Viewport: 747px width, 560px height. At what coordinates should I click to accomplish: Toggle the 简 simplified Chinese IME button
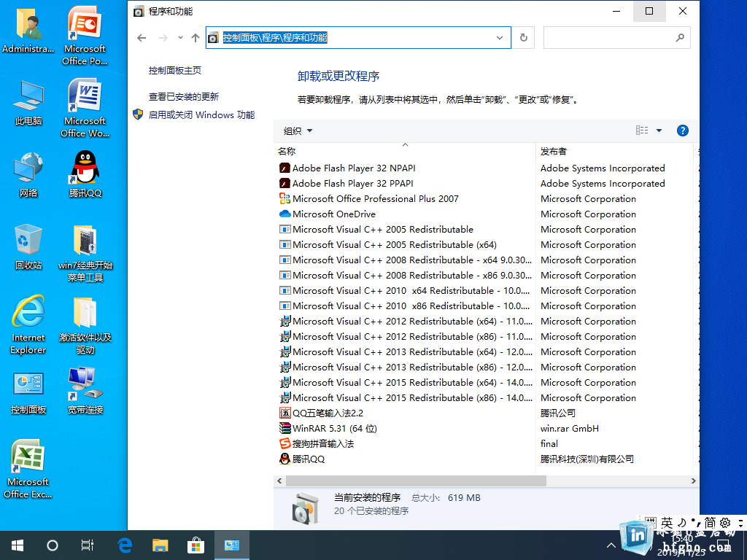[x=710, y=523]
